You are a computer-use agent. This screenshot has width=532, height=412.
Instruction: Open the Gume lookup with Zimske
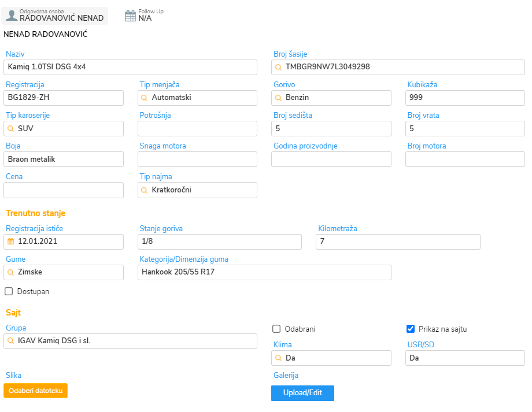point(64,272)
